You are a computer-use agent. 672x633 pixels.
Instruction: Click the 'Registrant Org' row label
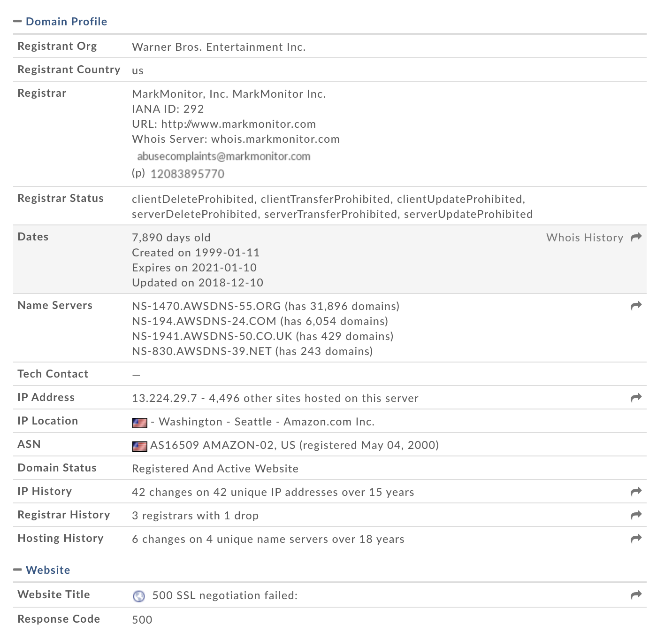pyautogui.click(x=57, y=46)
